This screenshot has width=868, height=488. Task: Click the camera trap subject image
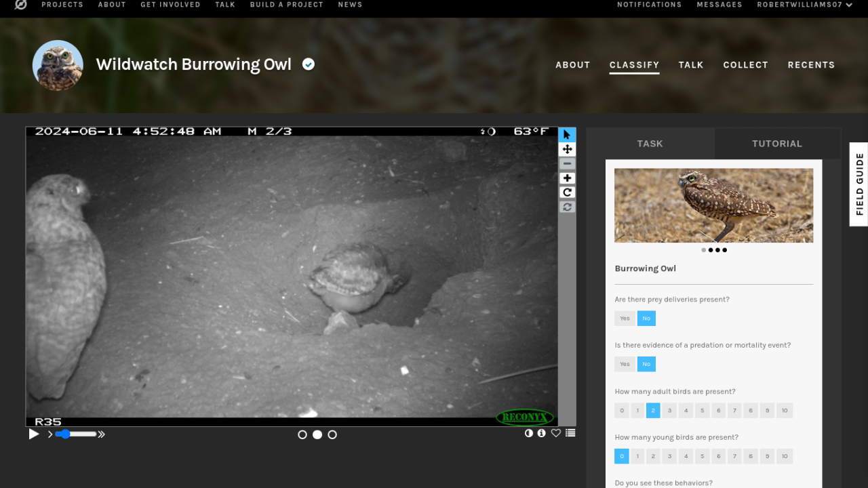coord(292,277)
